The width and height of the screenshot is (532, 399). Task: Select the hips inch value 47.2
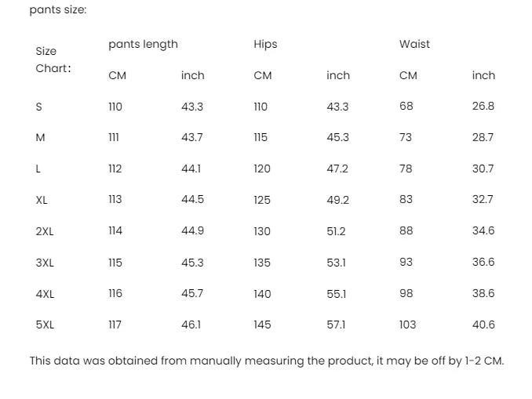coord(337,169)
